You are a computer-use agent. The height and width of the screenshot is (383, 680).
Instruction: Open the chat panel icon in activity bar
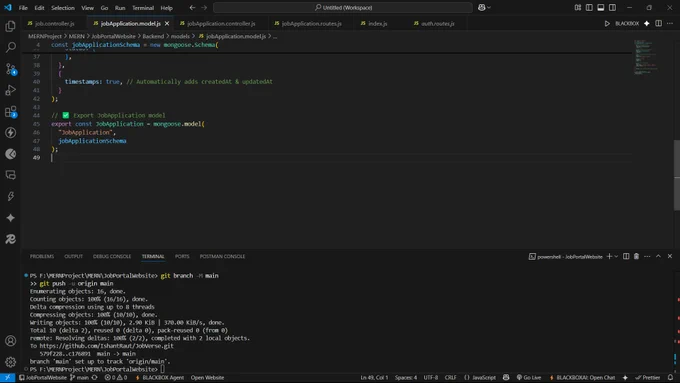(10, 175)
